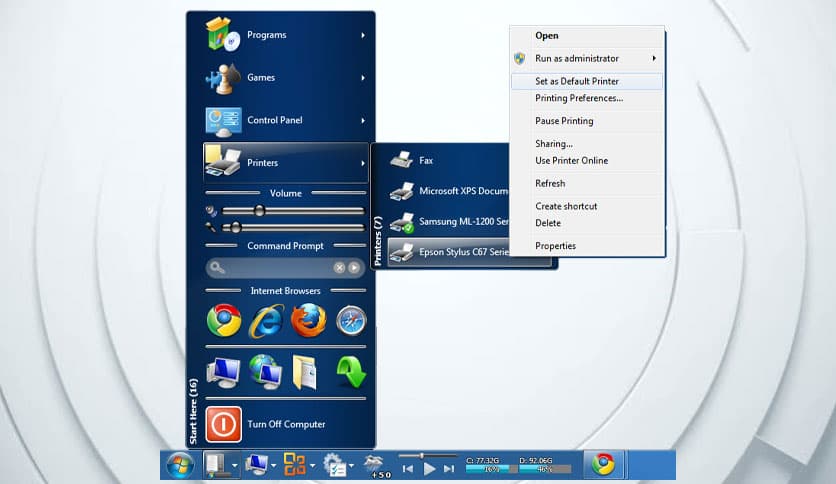Run the command with the play arrow button
Screen dimensions: 836x484
pos(354,268)
